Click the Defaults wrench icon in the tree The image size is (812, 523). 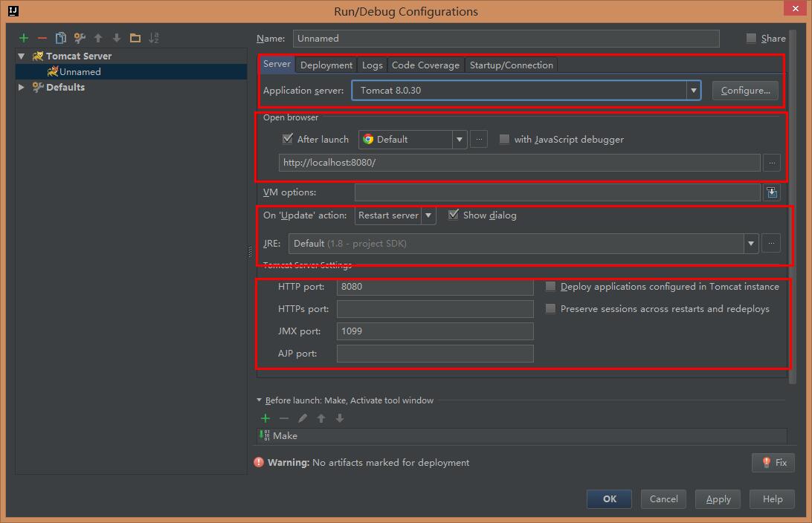coord(38,87)
